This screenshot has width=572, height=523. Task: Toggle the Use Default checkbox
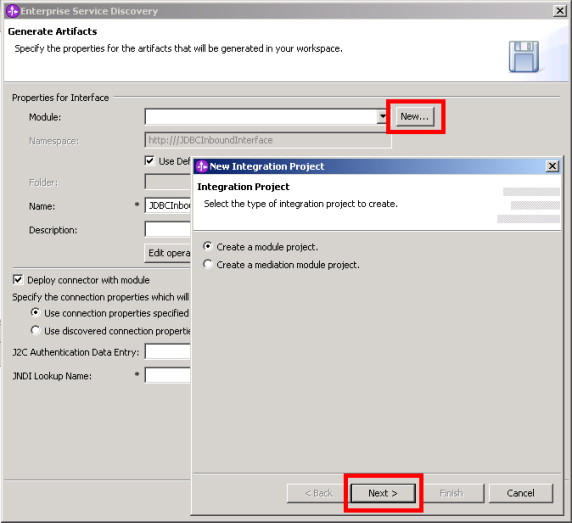150,161
